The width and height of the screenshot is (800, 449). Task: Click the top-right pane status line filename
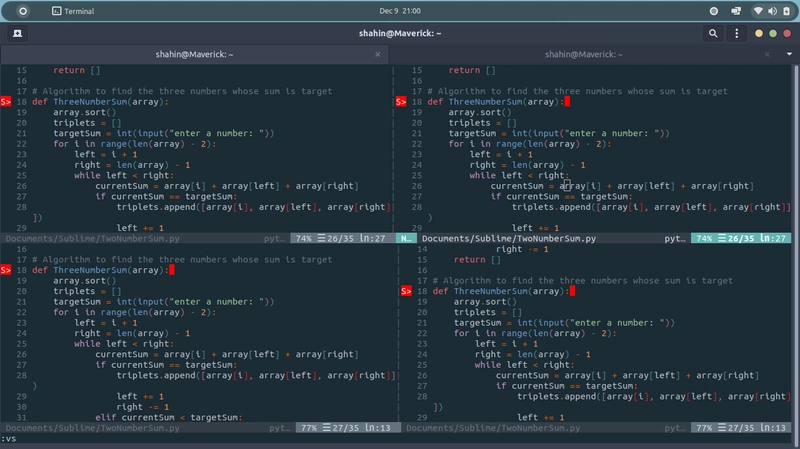(x=509, y=239)
